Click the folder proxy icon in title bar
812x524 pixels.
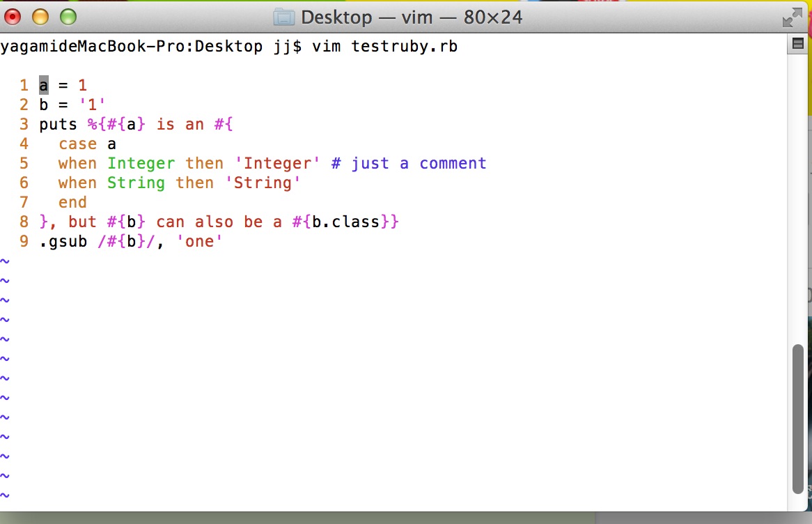[x=284, y=17]
